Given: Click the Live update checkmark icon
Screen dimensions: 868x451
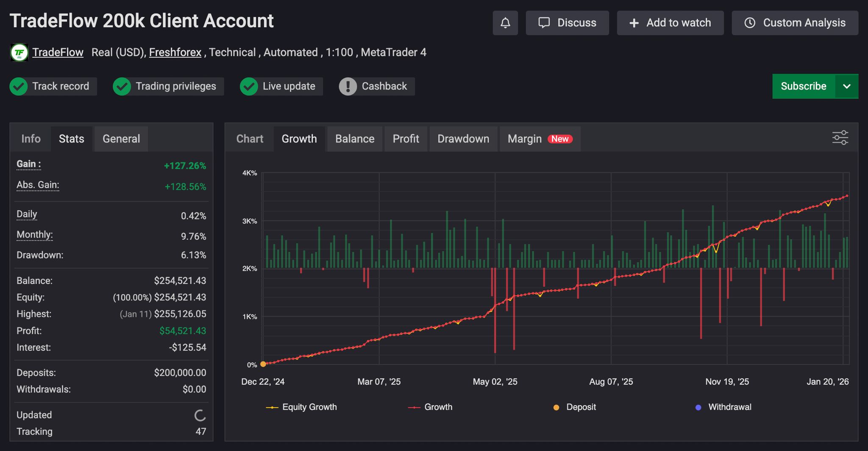Looking at the screenshot, I should (x=249, y=87).
